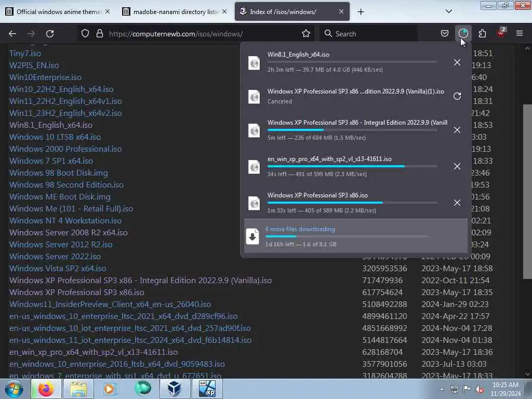Launch Windows Media Player from the taskbar
The width and height of the screenshot is (532, 399).
[110, 389]
